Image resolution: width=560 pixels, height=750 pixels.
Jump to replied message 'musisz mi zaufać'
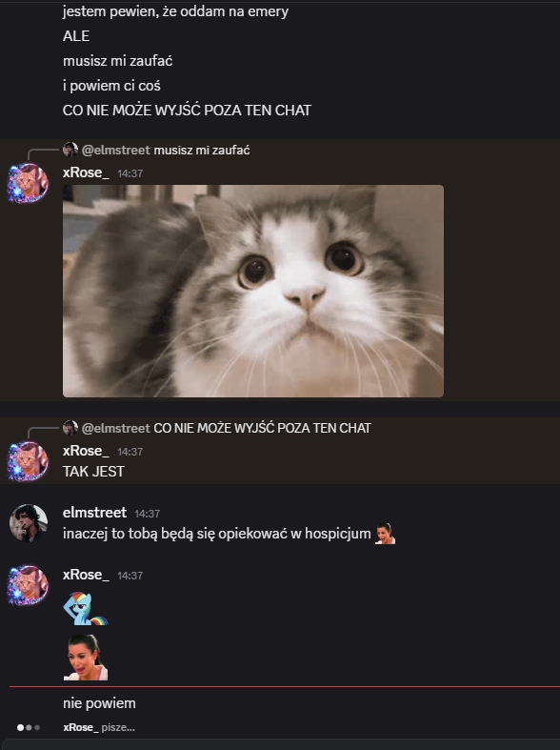[x=202, y=151]
